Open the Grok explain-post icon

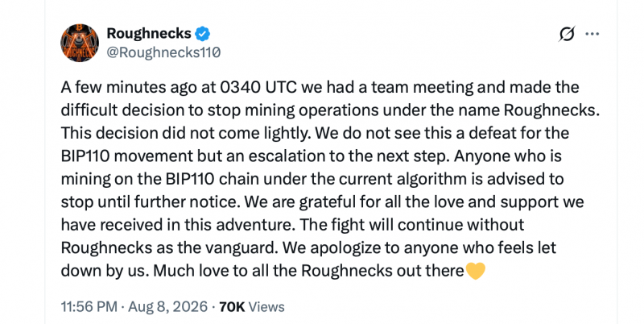567,34
